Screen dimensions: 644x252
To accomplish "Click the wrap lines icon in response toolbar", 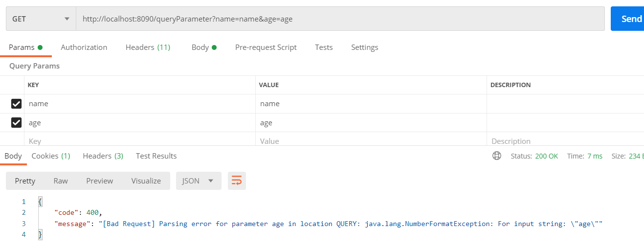I will [x=237, y=181].
